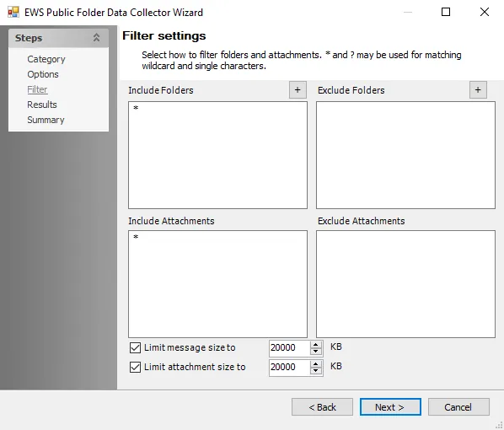Click the wizard app icon in title bar
504x430 pixels.
point(13,12)
